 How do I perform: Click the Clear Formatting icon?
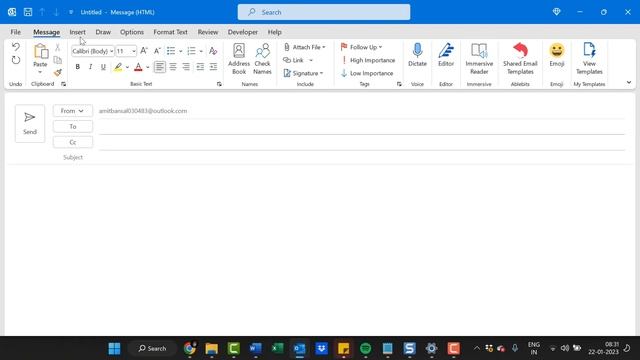click(213, 51)
